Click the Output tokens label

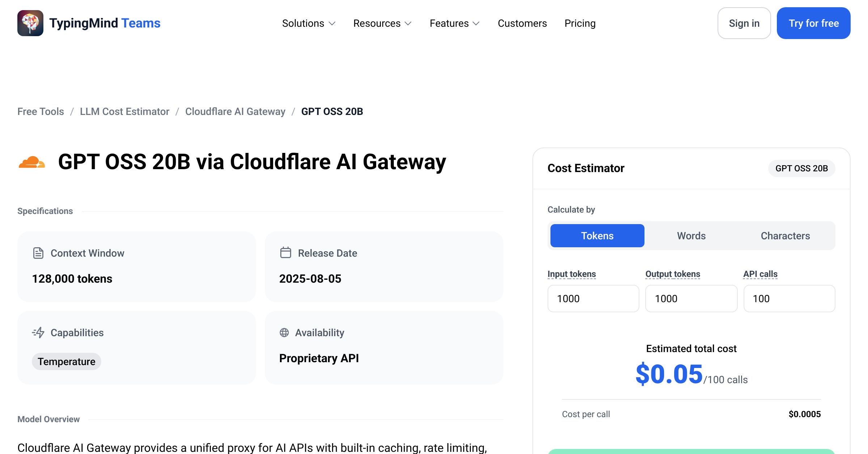[x=673, y=274]
